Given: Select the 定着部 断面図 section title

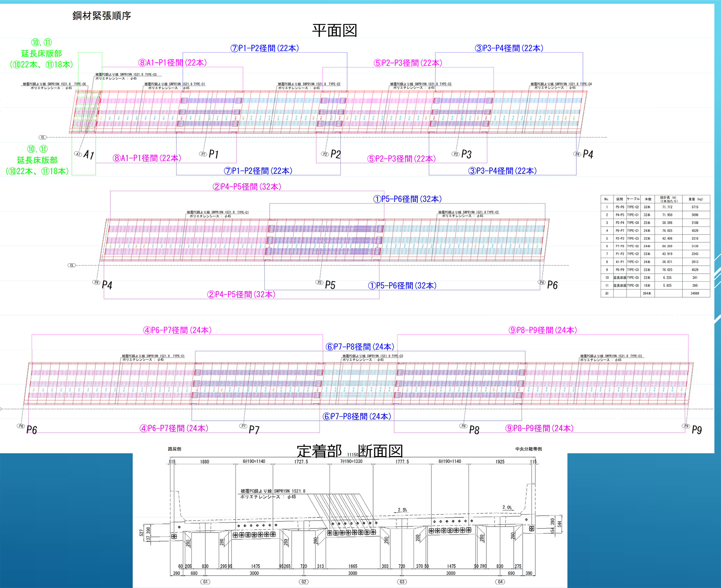Looking at the screenshot, I should tap(349, 451).
